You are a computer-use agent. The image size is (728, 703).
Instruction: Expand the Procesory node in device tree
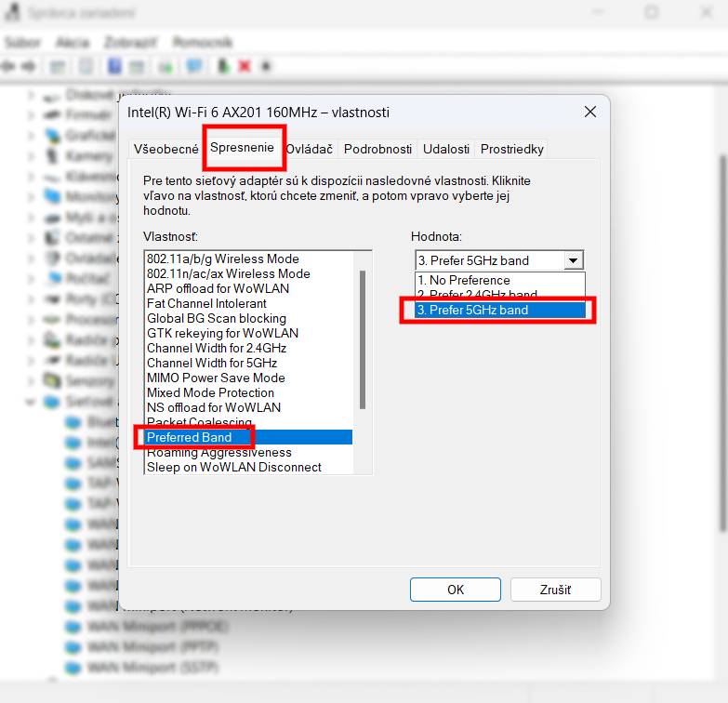(31, 320)
